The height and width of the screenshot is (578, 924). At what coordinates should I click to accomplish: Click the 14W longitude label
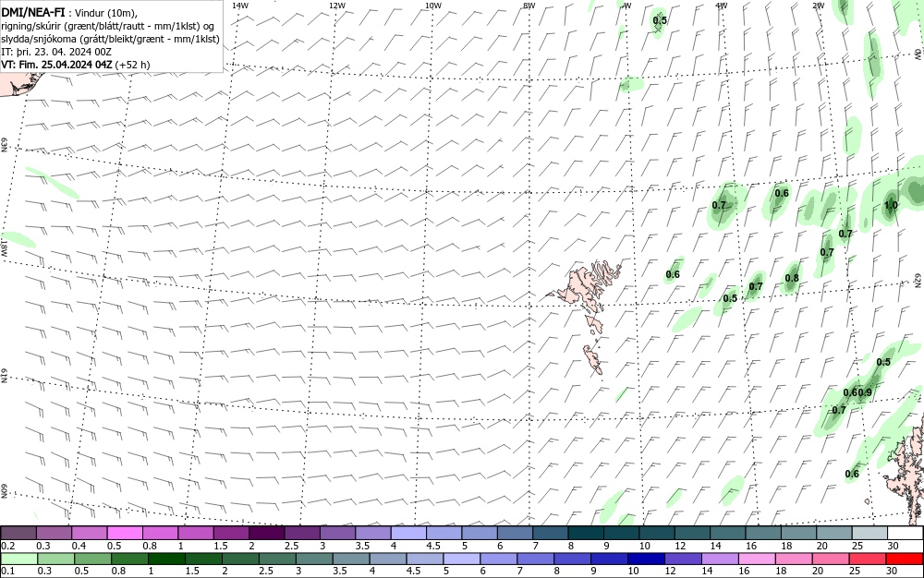coord(240,6)
